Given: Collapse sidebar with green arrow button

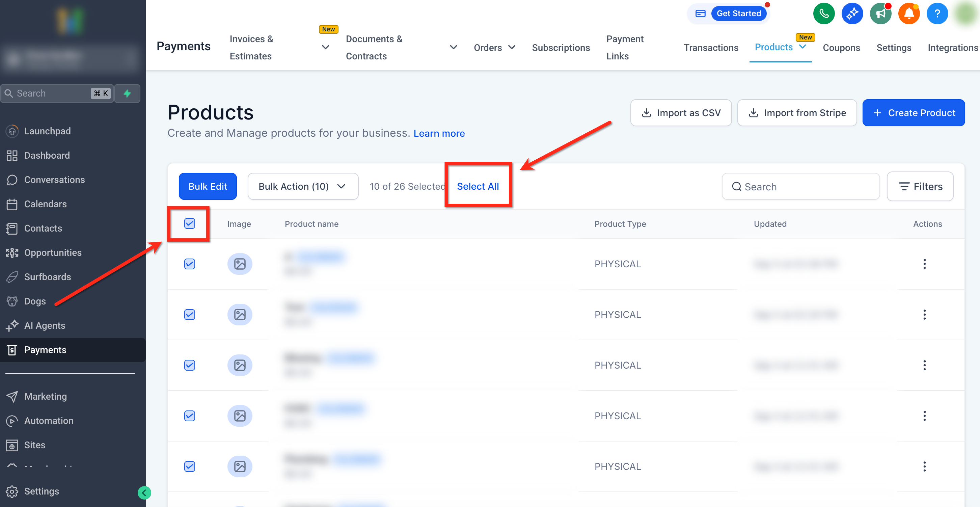Looking at the screenshot, I should tap(144, 493).
